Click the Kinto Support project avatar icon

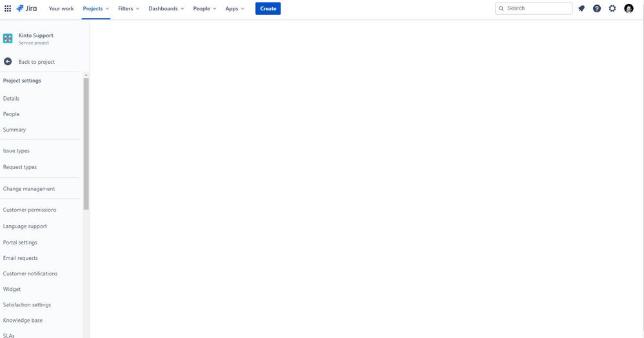[x=8, y=39]
